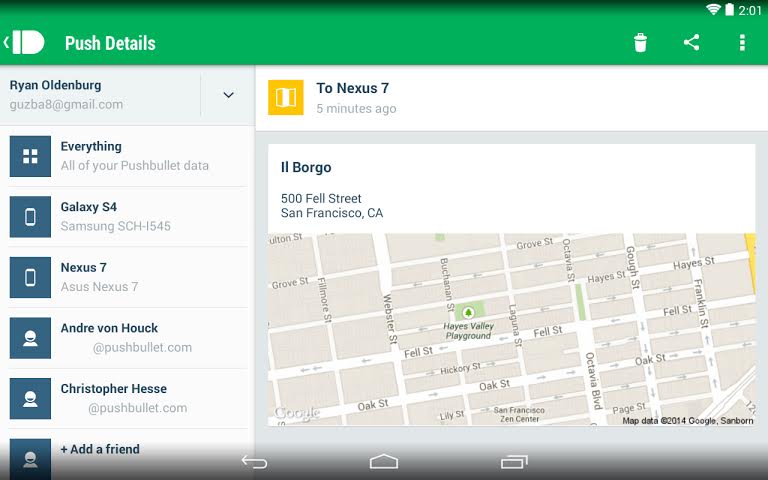The width and height of the screenshot is (768, 480).
Task: Tap Andre von Houck's avatar icon
Action: click(30, 338)
